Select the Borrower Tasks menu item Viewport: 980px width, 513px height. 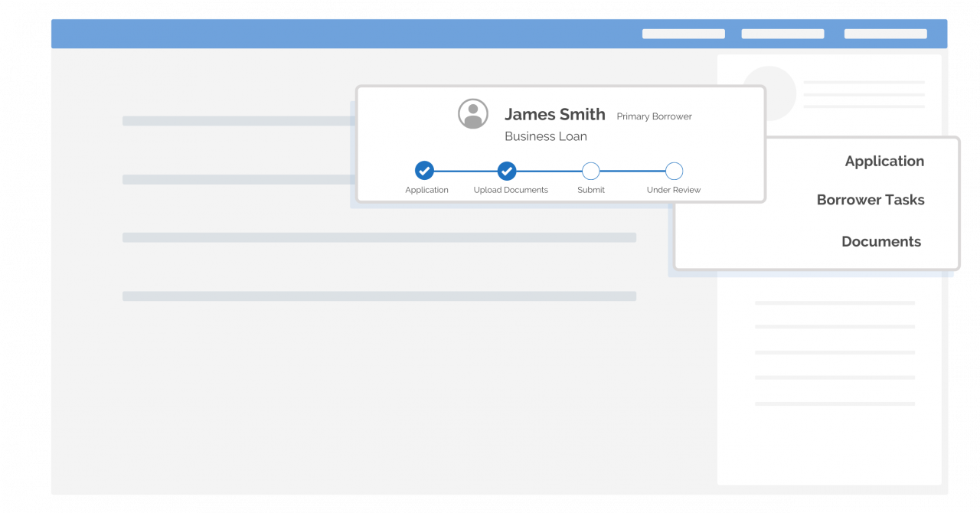tap(871, 199)
